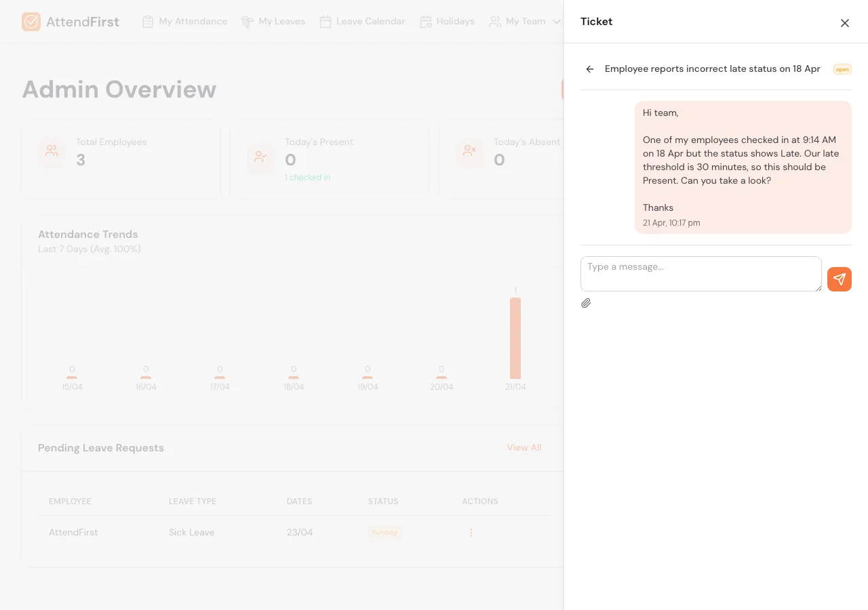Close the Ticket panel
The width and height of the screenshot is (868, 610).
coord(844,23)
